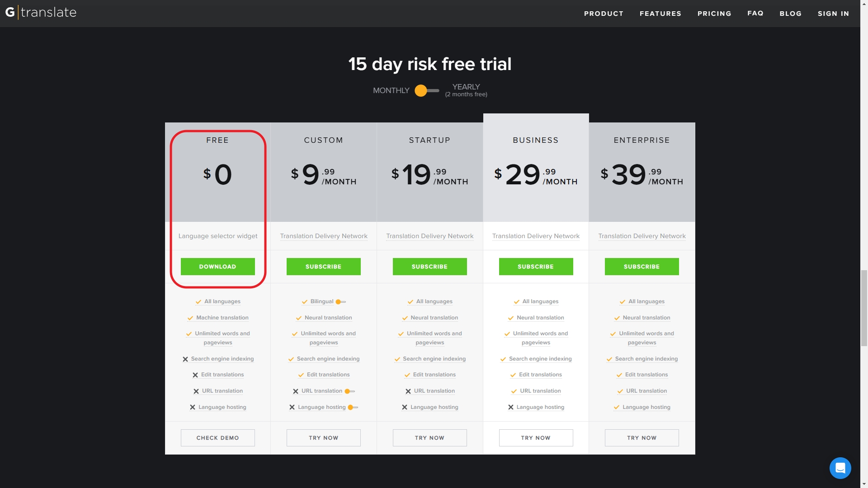Screen dimensions: 868x488
Task: Open the Pricing menu item
Action: click(714, 14)
